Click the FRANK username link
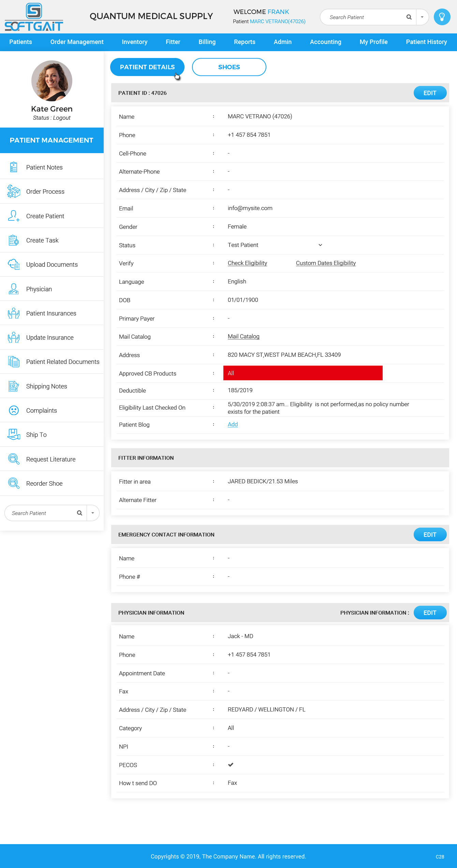Viewport: 457px width, 868px height. 278,12
